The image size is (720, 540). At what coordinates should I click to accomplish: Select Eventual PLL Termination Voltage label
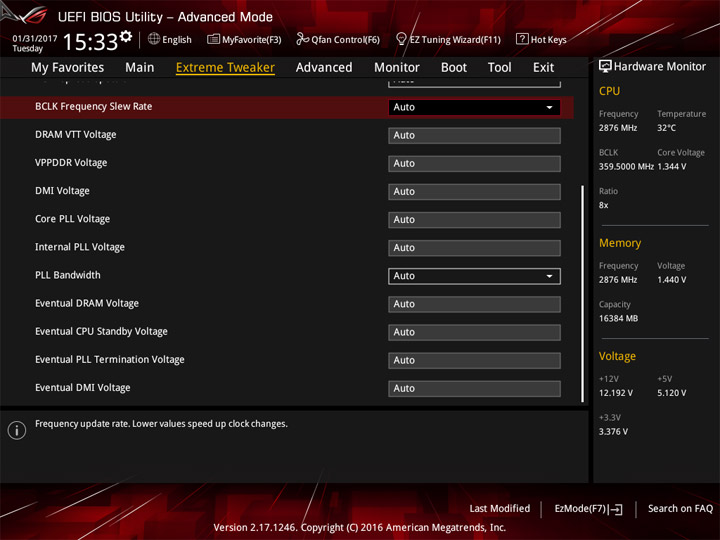(x=110, y=360)
